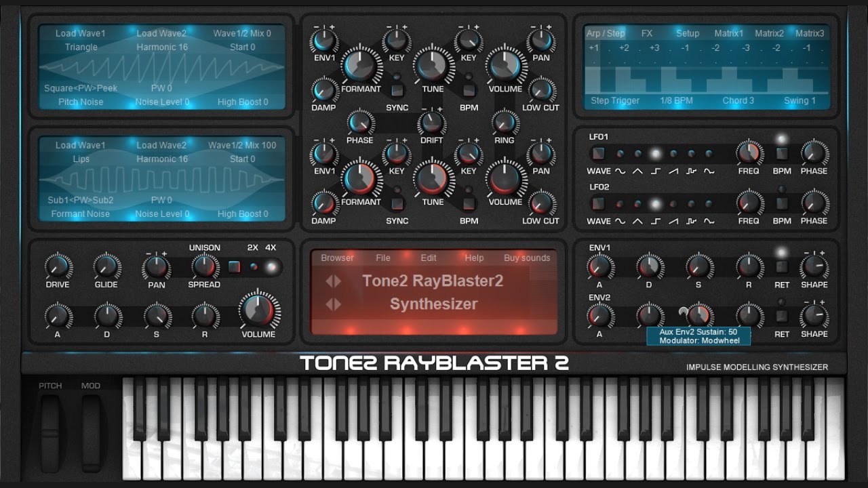Toggle the ENV2 RET retrigger button

[x=782, y=316]
